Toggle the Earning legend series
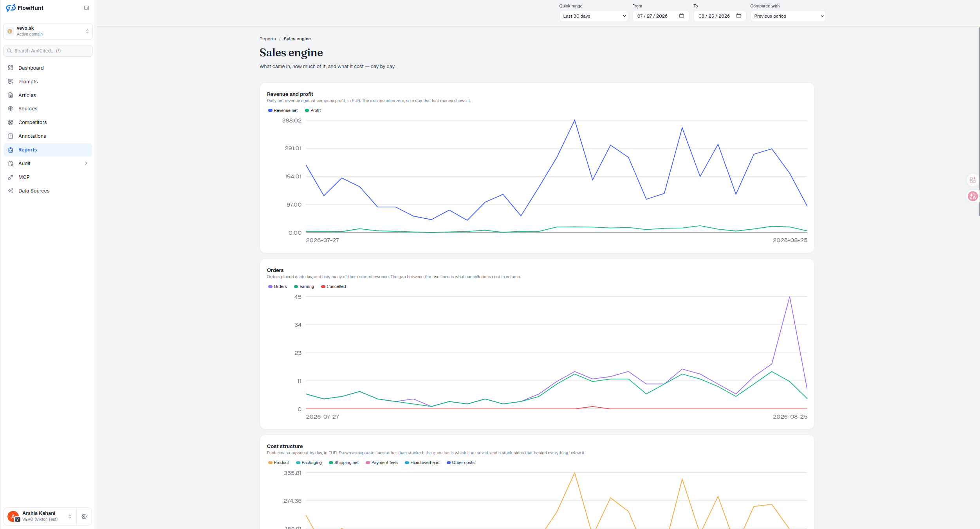The image size is (980, 529). (x=304, y=286)
